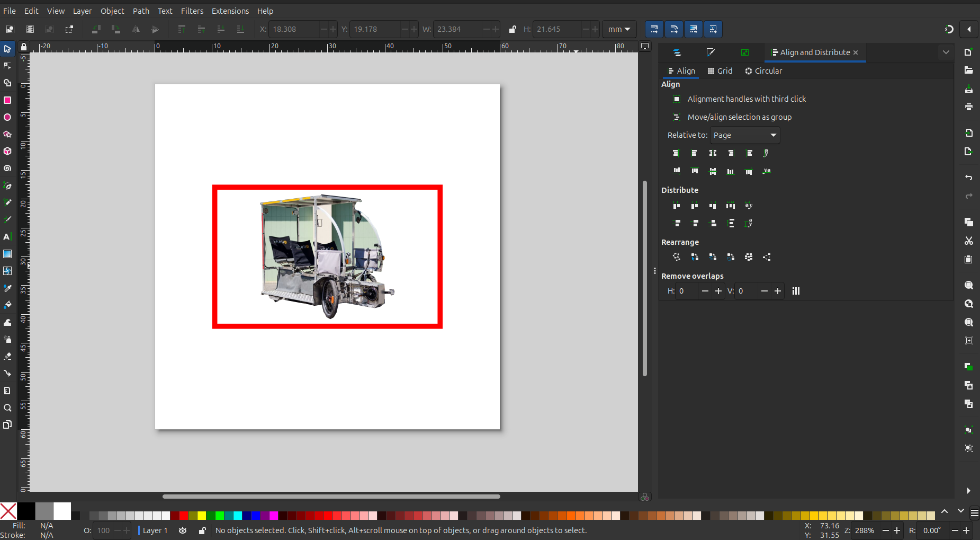
Task: Click the Undo arrow icon
Action: click(x=969, y=178)
